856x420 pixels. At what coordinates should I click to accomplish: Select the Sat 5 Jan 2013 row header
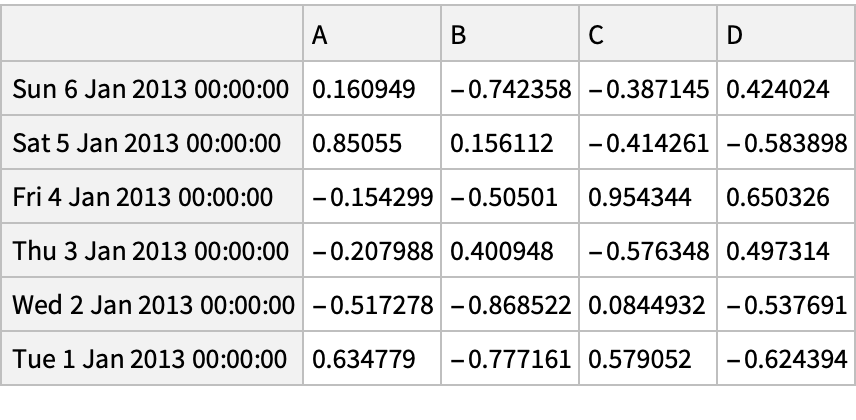[x=153, y=143]
